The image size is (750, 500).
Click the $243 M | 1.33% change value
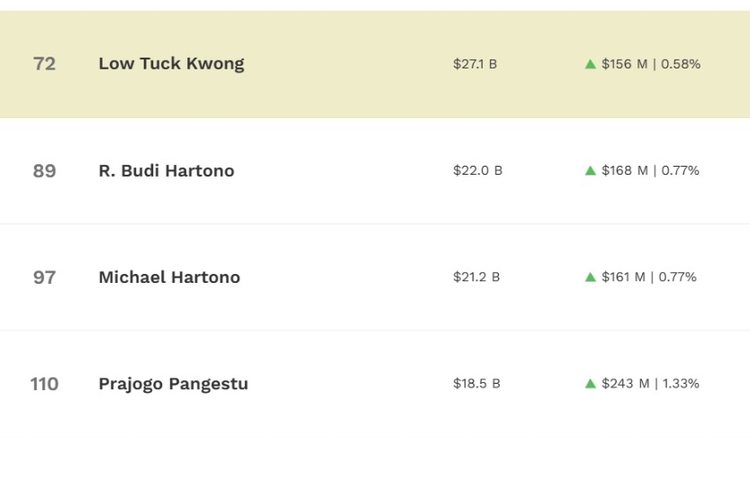(x=651, y=384)
